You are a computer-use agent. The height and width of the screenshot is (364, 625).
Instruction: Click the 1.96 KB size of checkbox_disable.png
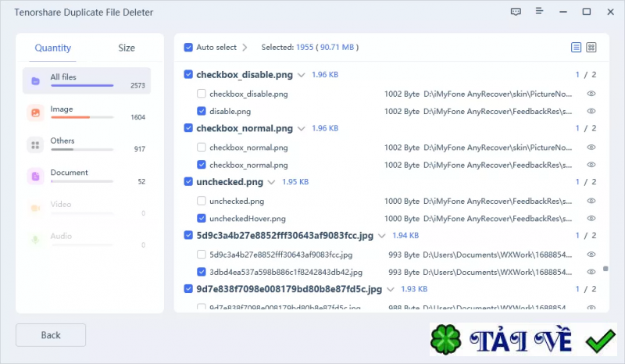325,74
